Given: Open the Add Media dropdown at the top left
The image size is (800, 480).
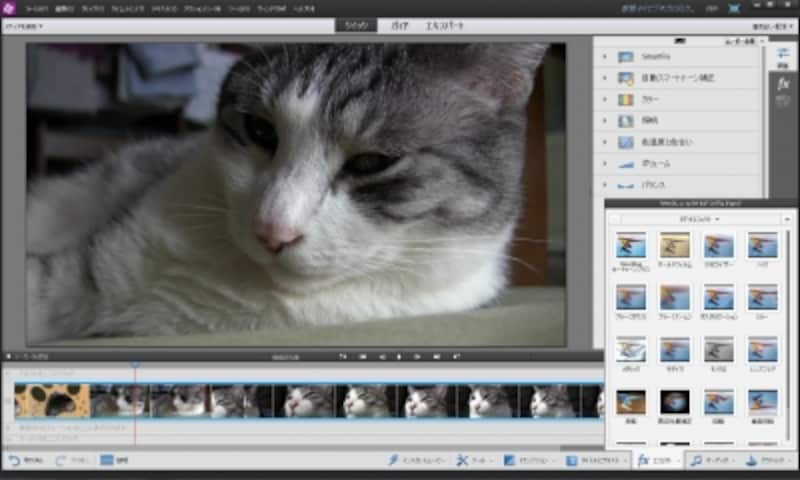Looking at the screenshot, I should coord(24,26).
